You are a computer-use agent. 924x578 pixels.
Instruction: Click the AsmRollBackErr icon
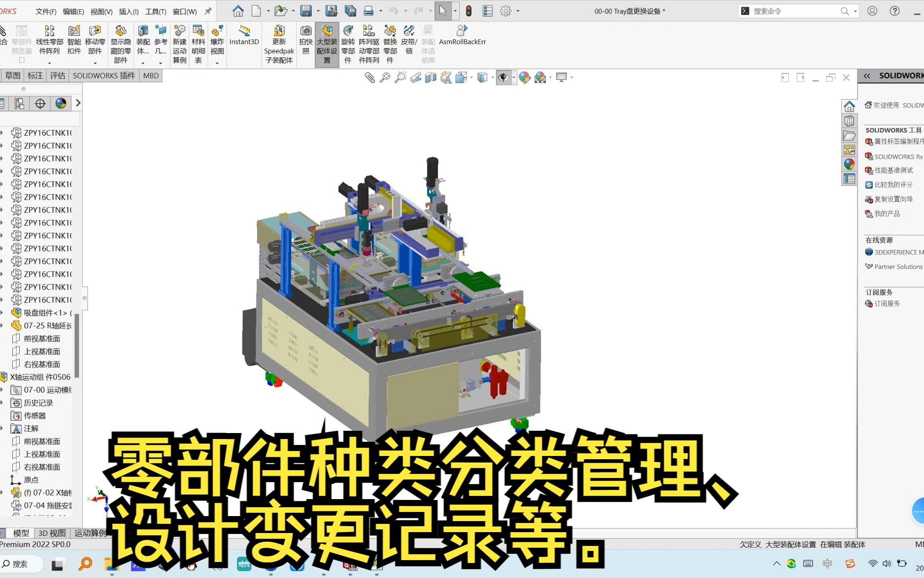tap(462, 31)
